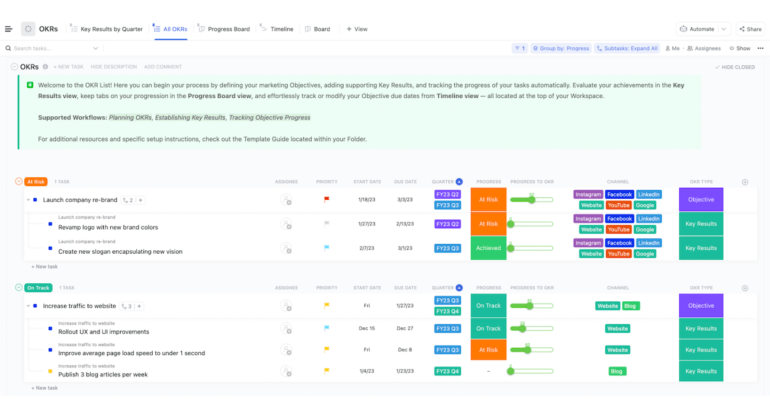Click the Quarter column sort badge in At Risk
Screen dimensions: 770x399
click(x=459, y=182)
